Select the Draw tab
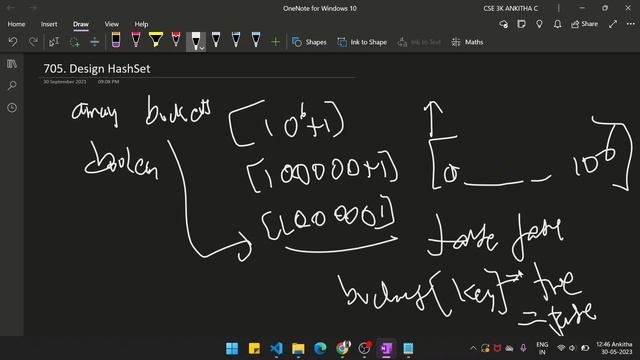The width and height of the screenshot is (640, 360). tap(81, 24)
